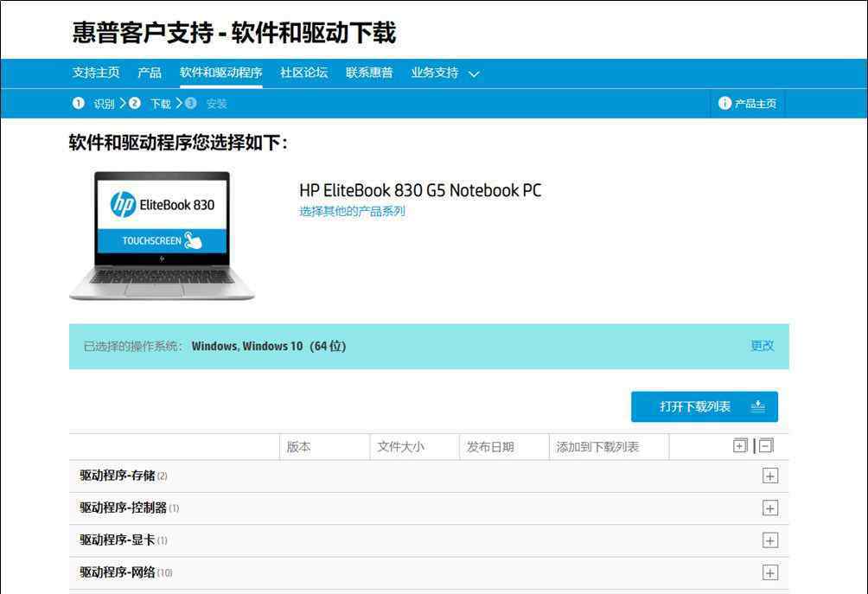Screen dimensions: 868x594
Task: Open the 产品 nav item
Action: point(150,73)
